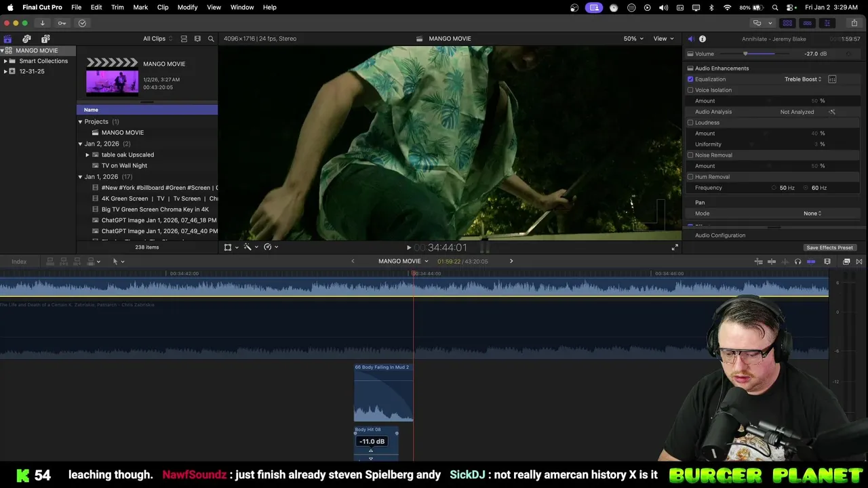Toggle solo headphones icon in timeline

pyautogui.click(x=797, y=262)
